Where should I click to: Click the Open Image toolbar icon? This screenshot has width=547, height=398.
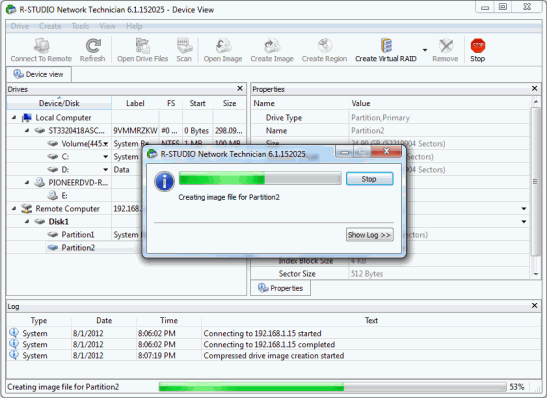tap(223, 45)
